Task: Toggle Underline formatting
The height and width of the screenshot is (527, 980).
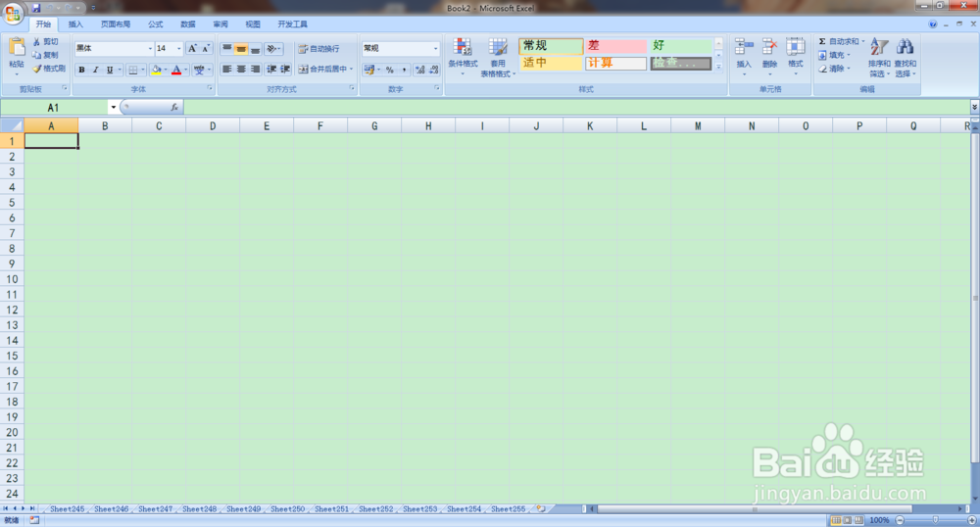Action: click(x=110, y=70)
